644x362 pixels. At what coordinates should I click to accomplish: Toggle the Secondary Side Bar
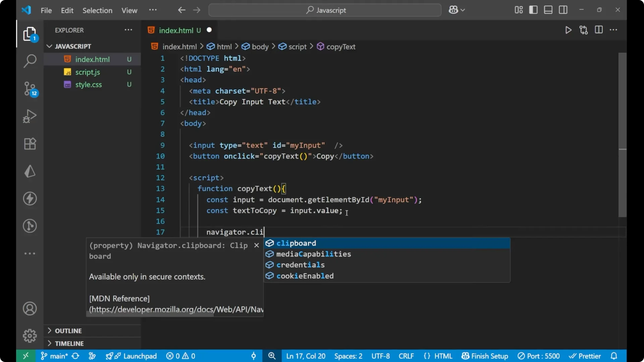[x=563, y=10]
